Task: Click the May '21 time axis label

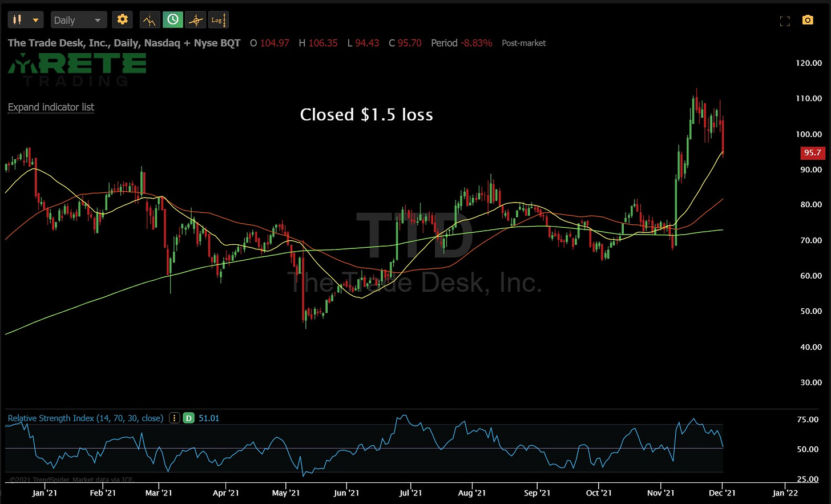Action: (x=286, y=493)
